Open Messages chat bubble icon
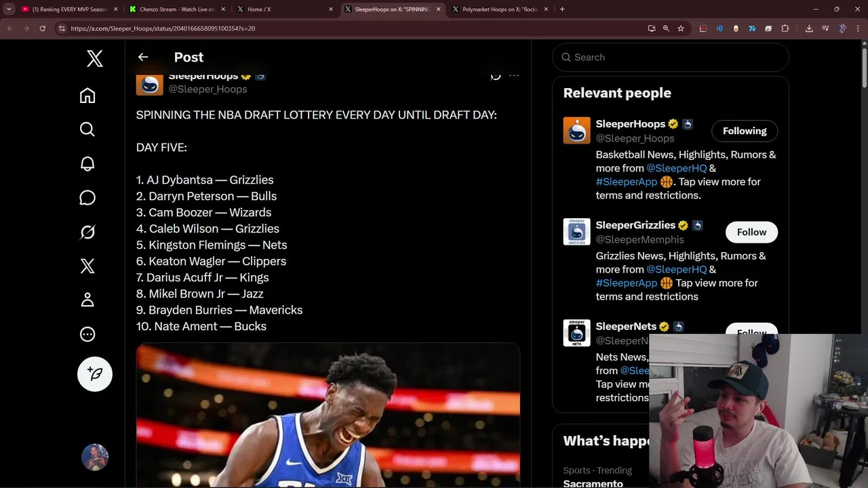The height and width of the screenshot is (488, 868). (87, 198)
